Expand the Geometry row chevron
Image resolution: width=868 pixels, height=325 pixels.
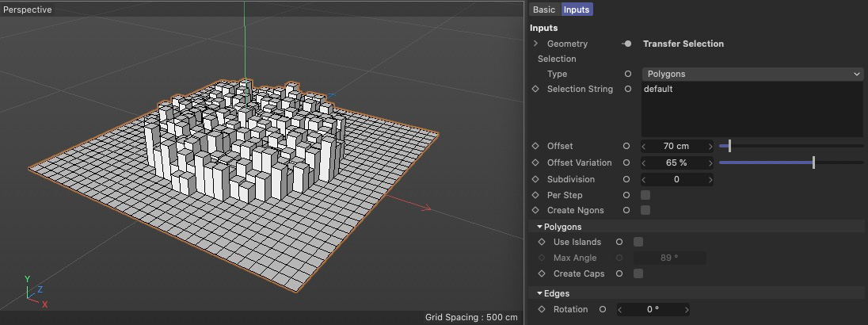click(535, 44)
